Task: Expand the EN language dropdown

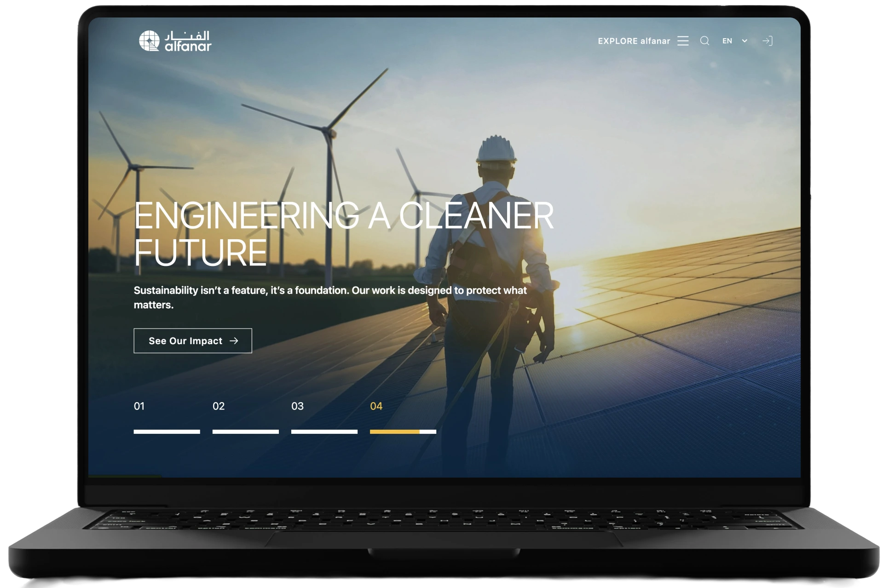Action: point(734,41)
